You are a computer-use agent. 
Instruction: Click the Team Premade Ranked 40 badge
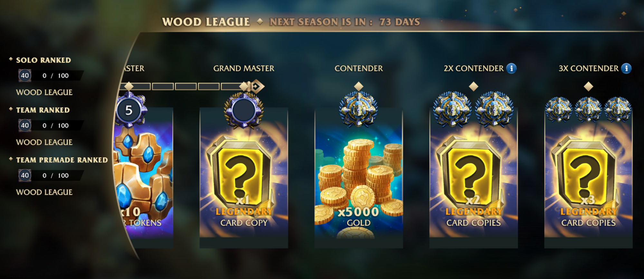(25, 175)
